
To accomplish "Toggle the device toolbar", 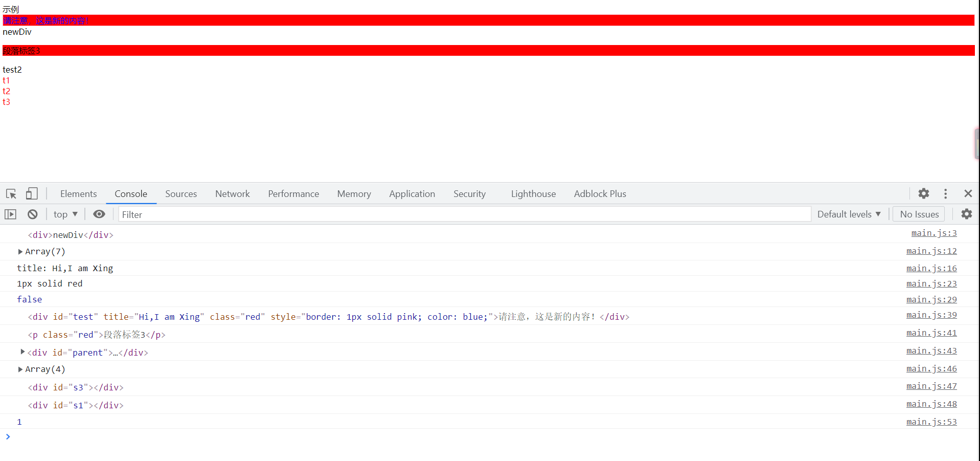I will coord(31,193).
